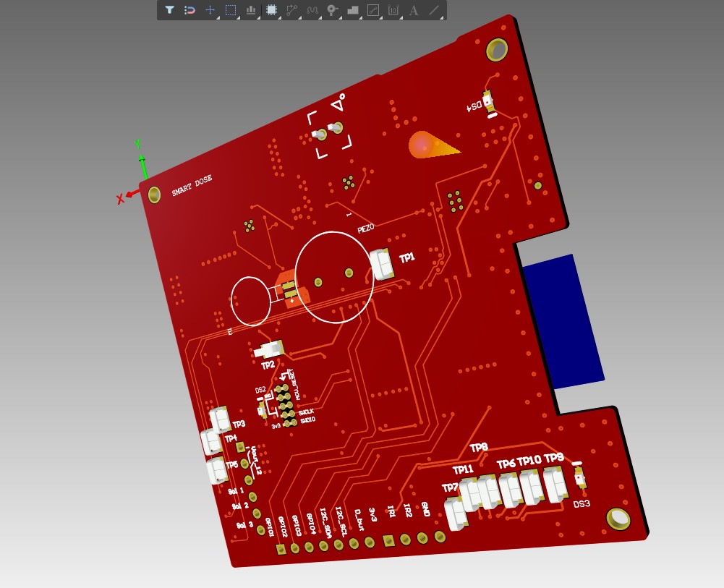Select the TP9 test point component
This screenshot has height=588, width=724.
tap(555, 484)
